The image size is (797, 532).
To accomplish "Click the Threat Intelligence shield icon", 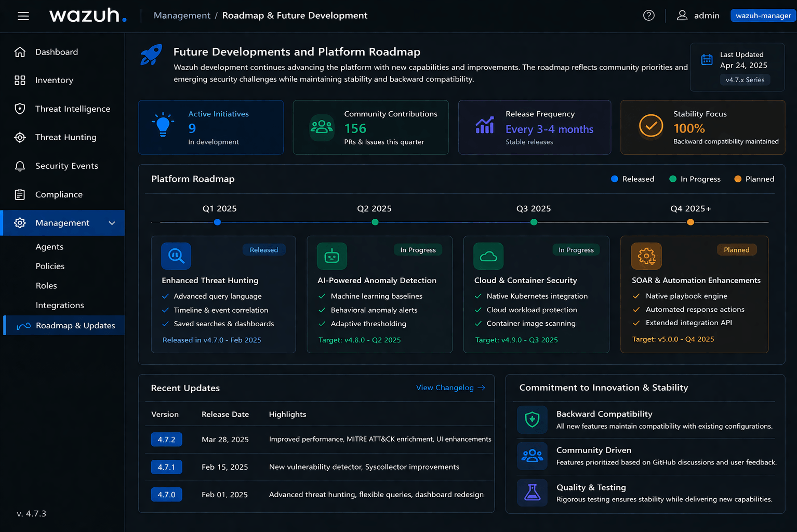I will point(20,109).
